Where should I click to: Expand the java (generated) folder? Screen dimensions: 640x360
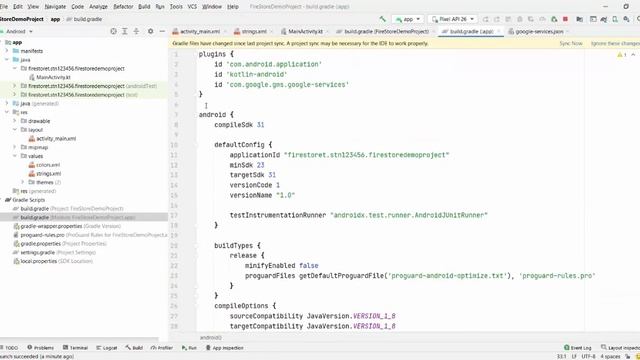[7, 103]
